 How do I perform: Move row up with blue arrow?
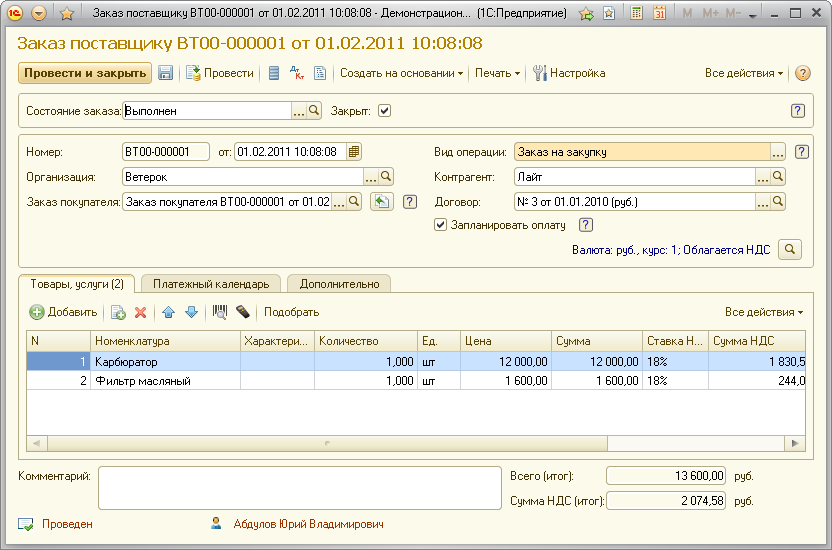click(x=169, y=312)
